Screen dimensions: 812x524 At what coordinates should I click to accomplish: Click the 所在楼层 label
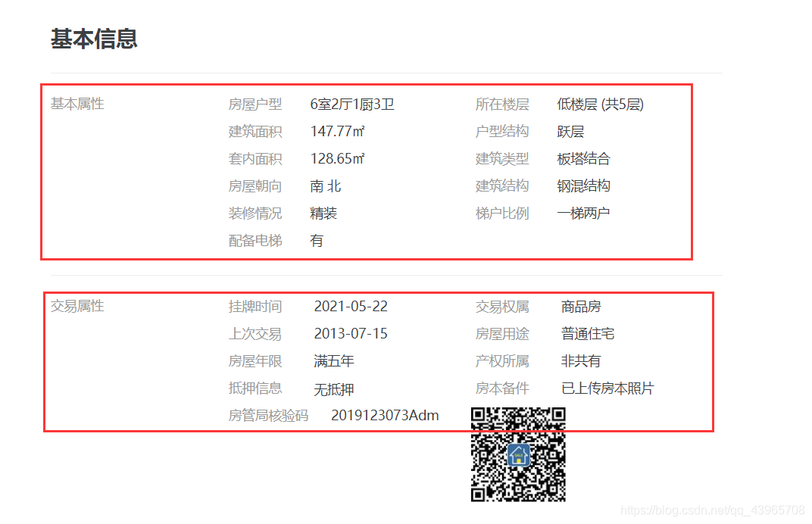coord(501,104)
